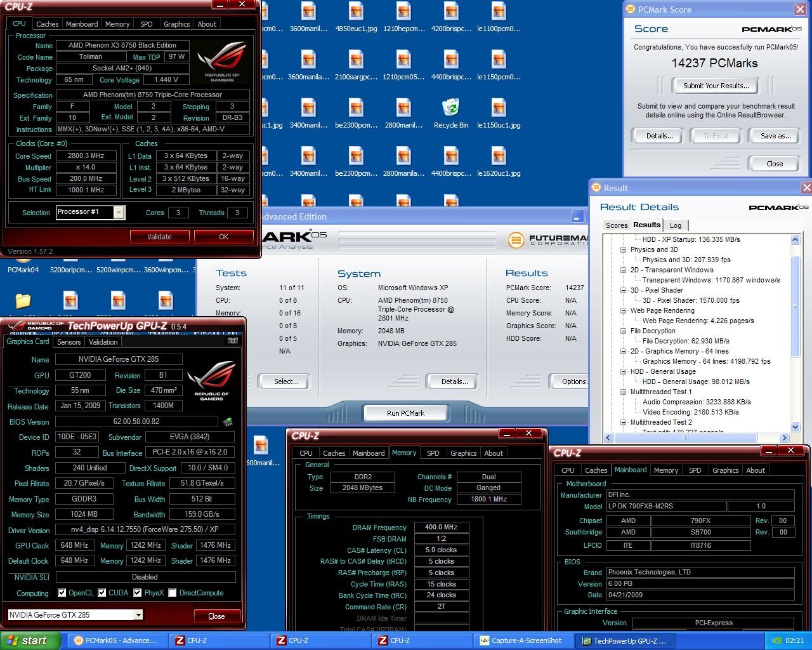
Task: Click the OK button in CPU-Z
Action: (x=223, y=237)
